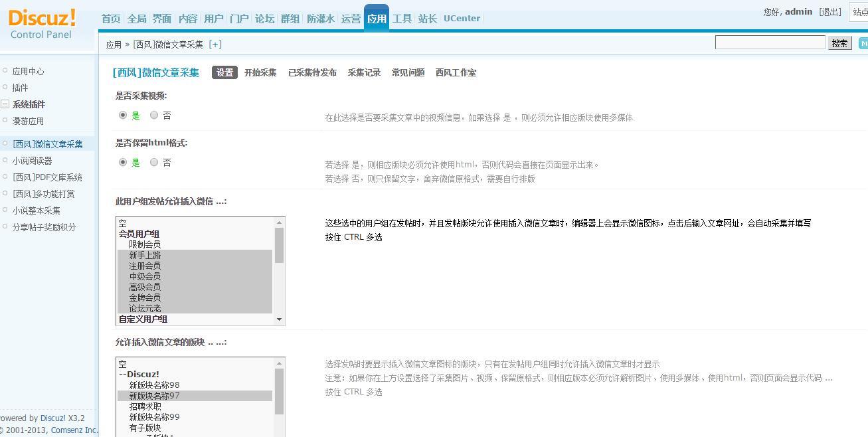Click user group list scroll-up arrow

(x=279, y=222)
